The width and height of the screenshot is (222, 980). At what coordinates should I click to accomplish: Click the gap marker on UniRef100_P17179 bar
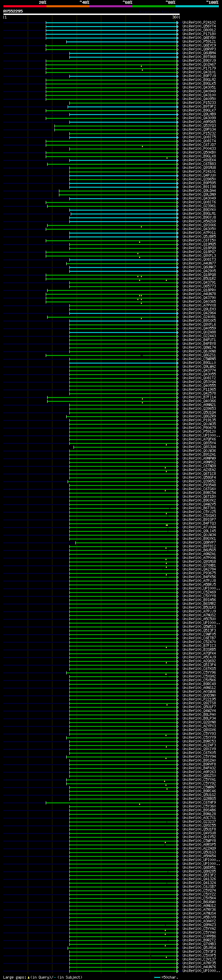pos(142,70)
